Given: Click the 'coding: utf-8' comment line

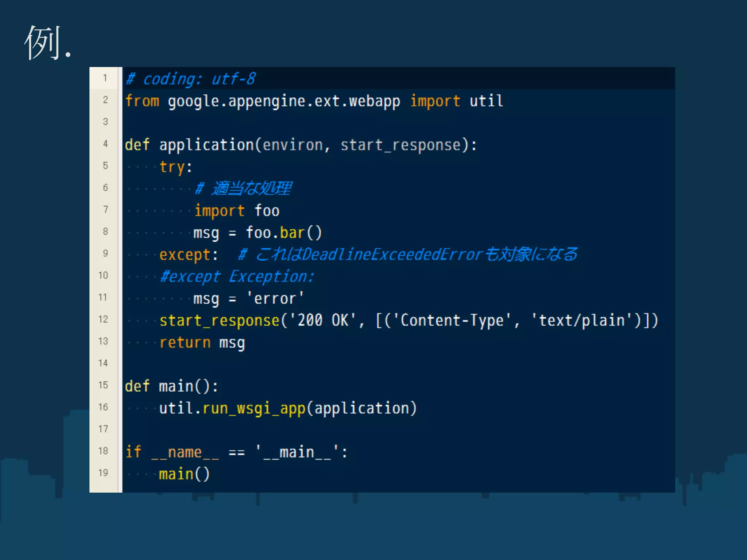Looking at the screenshot, I should (x=191, y=79).
